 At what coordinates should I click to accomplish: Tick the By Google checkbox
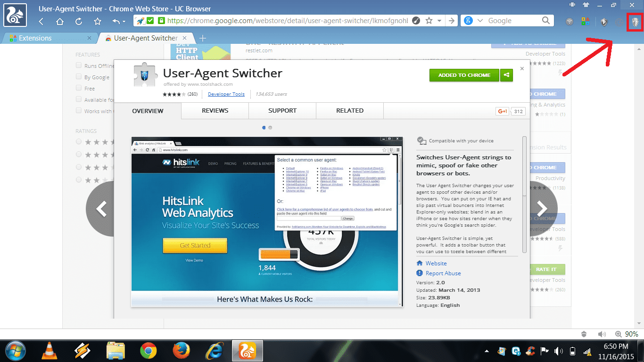[x=79, y=77]
